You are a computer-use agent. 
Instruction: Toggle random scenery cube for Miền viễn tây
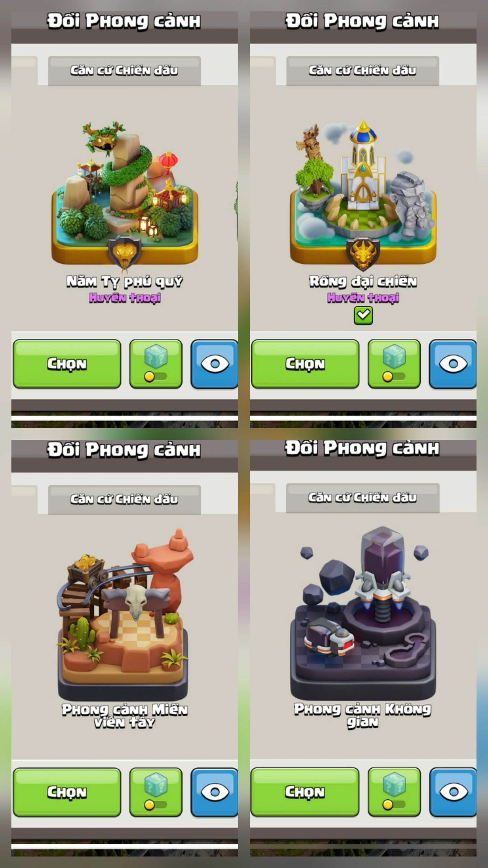click(156, 792)
